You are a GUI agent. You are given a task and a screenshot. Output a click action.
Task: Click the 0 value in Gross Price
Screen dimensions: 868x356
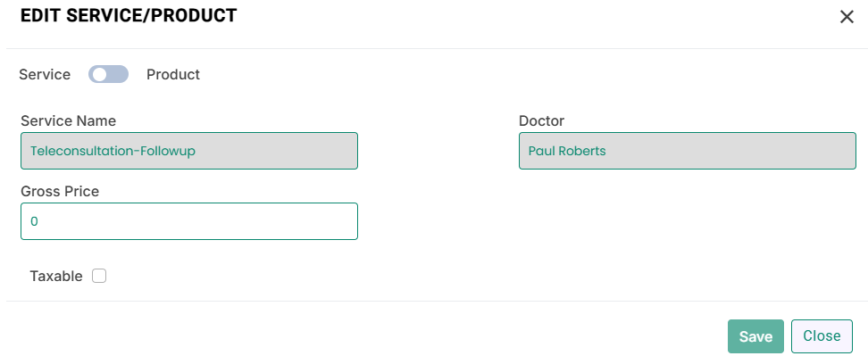pyautogui.click(x=34, y=221)
